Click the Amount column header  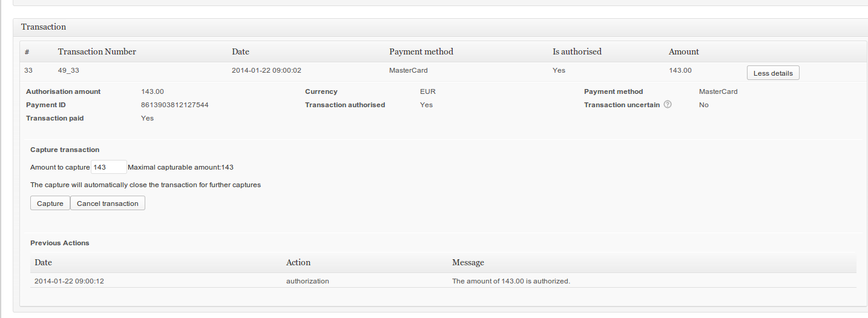click(x=683, y=52)
